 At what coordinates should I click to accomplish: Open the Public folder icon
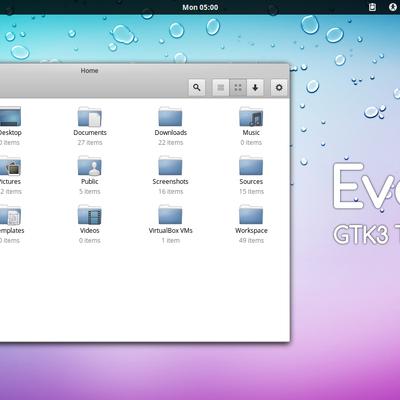[x=90, y=166]
